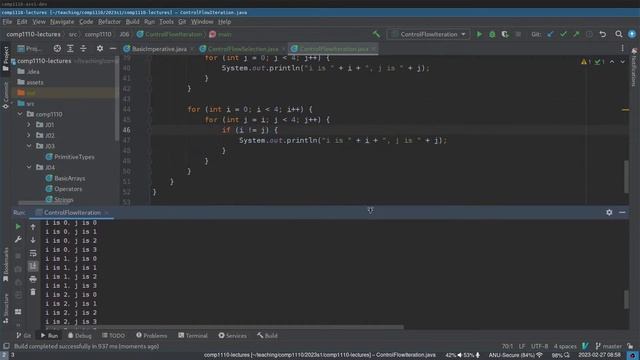Click the Git push arrow icon
The height and width of the screenshot is (360, 640).
pyautogui.click(x=576, y=34)
